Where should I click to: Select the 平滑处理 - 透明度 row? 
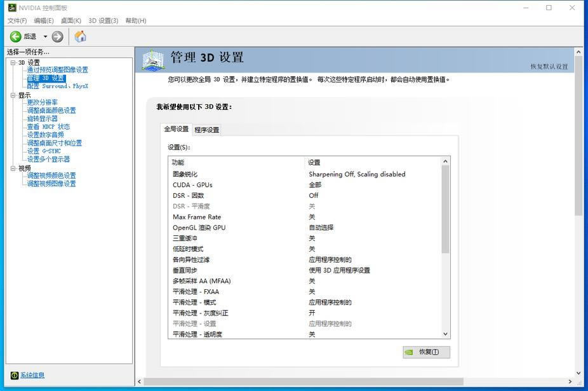click(305, 334)
